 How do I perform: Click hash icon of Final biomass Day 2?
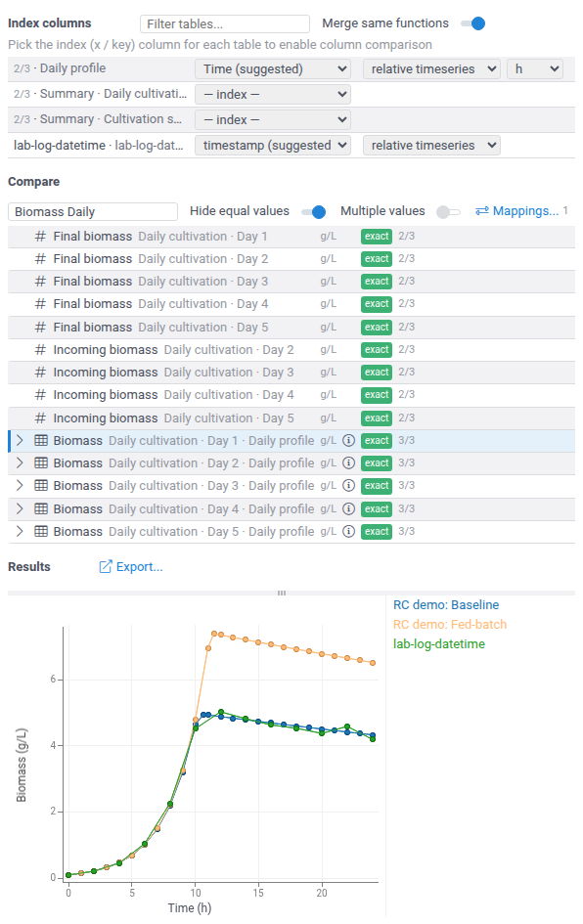point(40,259)
